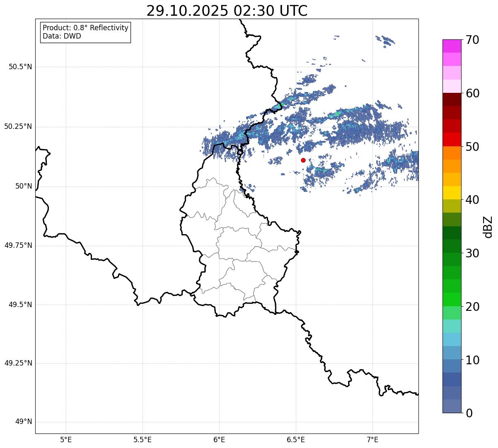Click the colorbar tick label 40
This screenshot has width=498, height=448.
pos(473,200)
